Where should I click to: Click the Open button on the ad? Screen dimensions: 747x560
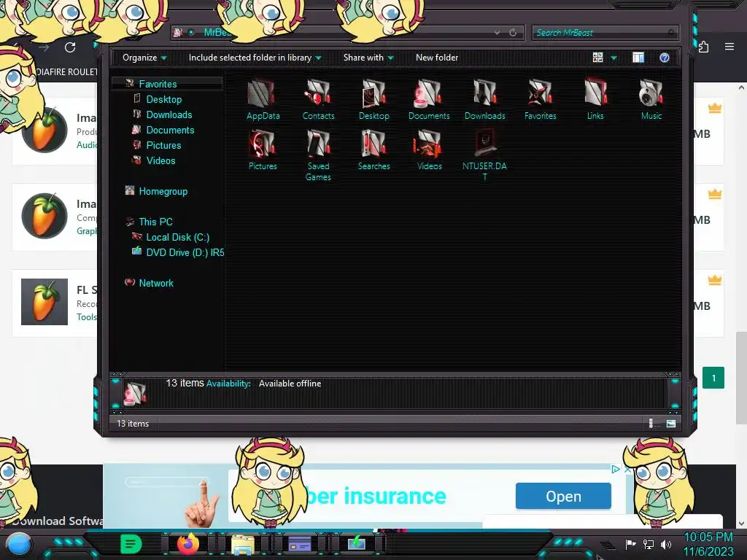[x=563, y=496]
